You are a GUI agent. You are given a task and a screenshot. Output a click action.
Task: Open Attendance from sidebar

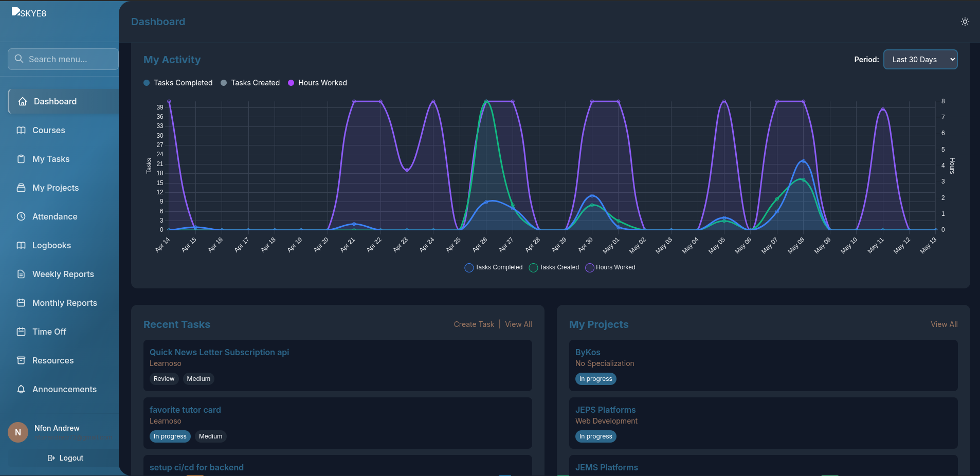click(x=63, y=216)
